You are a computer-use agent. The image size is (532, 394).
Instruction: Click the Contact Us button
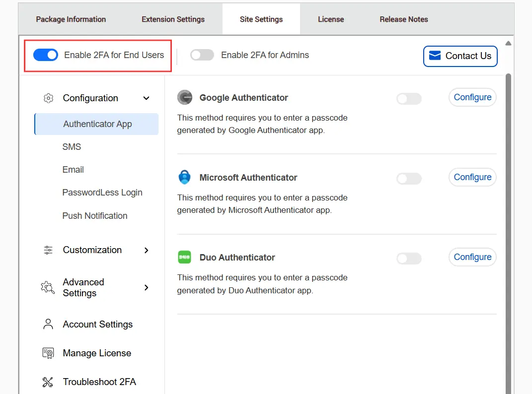click(x=460, y=56)
